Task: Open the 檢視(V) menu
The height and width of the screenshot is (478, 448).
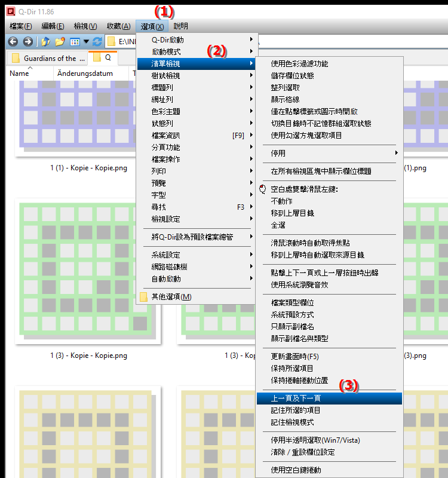Action: (85, 26)
